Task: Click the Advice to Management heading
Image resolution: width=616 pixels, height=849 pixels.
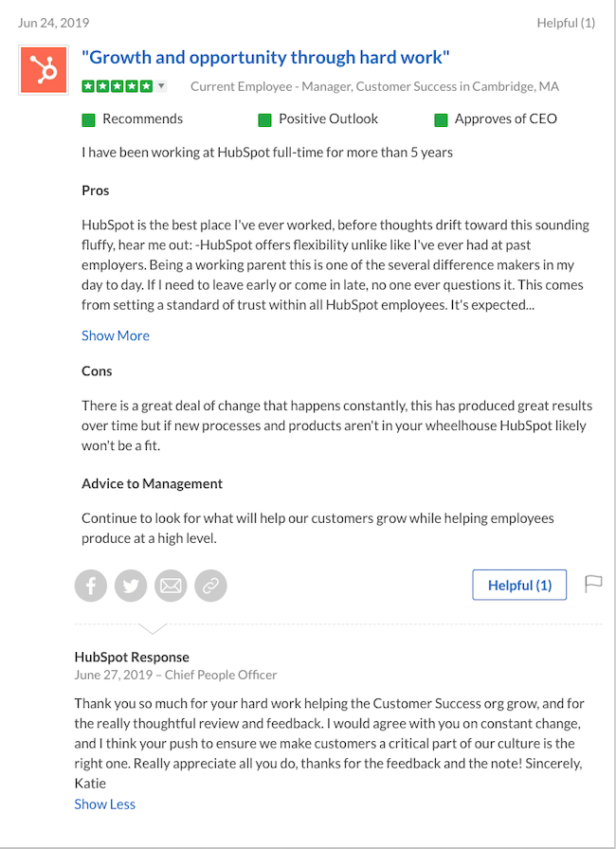Action: point(152,483)
